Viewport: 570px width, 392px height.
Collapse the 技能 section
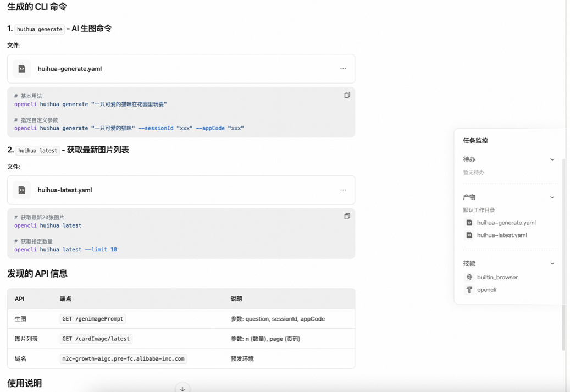552,263
